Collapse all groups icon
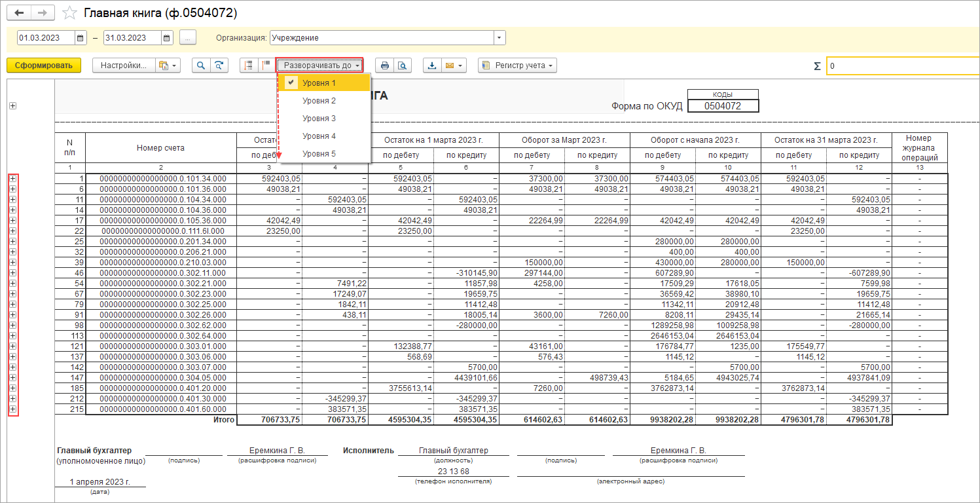980x503 pixels. point(249,65)
